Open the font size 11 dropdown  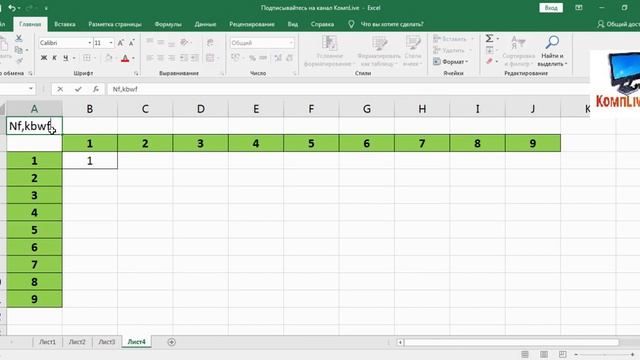click(111, 43)
